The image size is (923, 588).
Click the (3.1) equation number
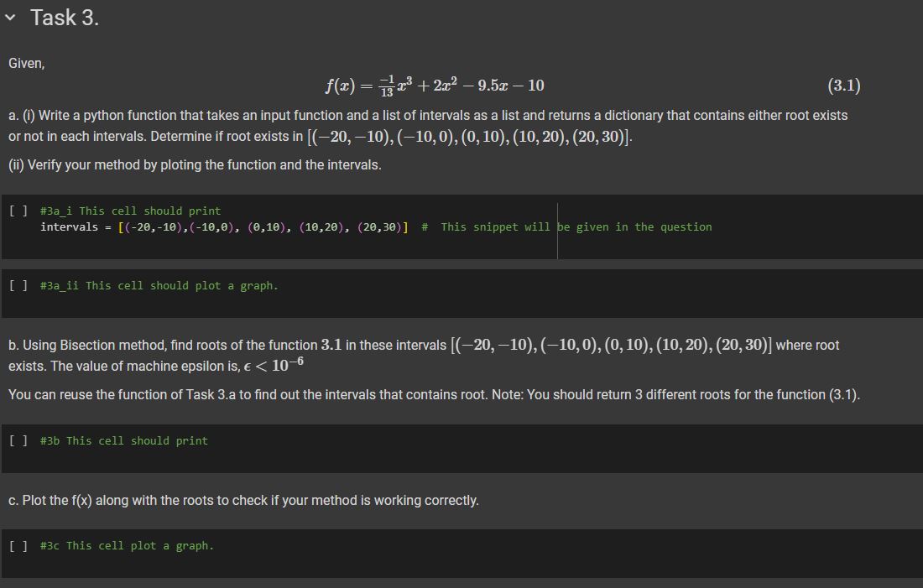point(843,86)
